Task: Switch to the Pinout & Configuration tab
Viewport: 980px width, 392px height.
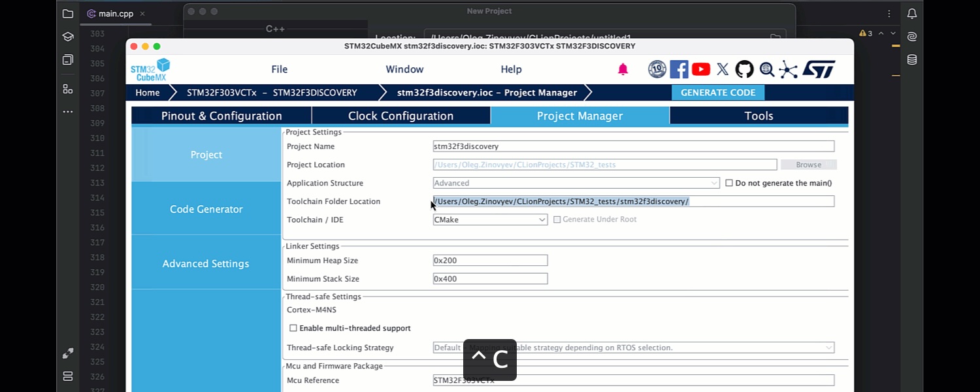Action: [221, 116]
